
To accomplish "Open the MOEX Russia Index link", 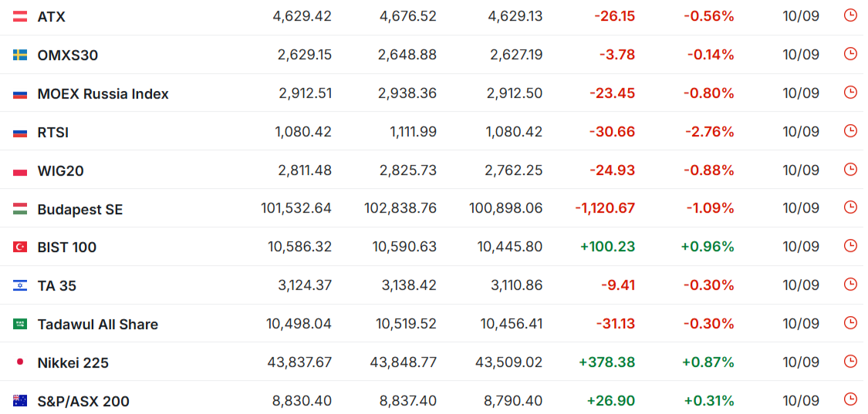I will point(103,94).
